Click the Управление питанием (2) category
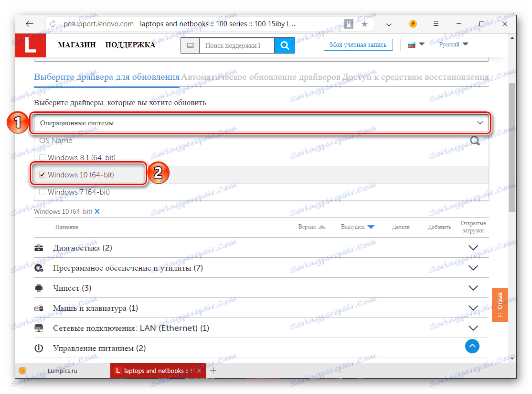Screen dimensions: 532x394 [x=99, y=349]
